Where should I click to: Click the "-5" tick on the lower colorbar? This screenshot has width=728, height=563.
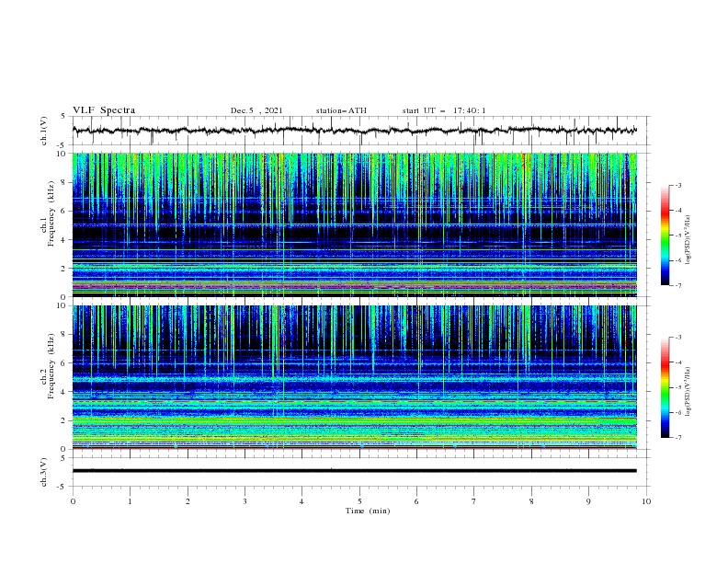point(678,387)
